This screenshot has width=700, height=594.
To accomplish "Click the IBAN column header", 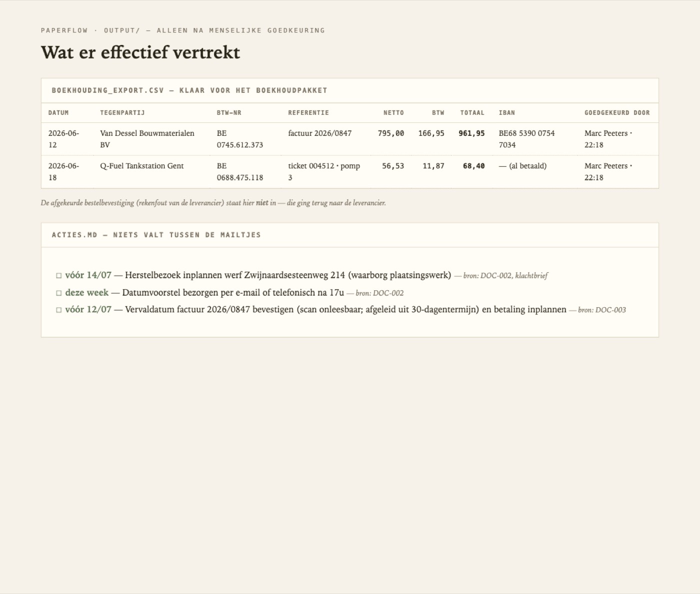I will [x=506, y=113].
